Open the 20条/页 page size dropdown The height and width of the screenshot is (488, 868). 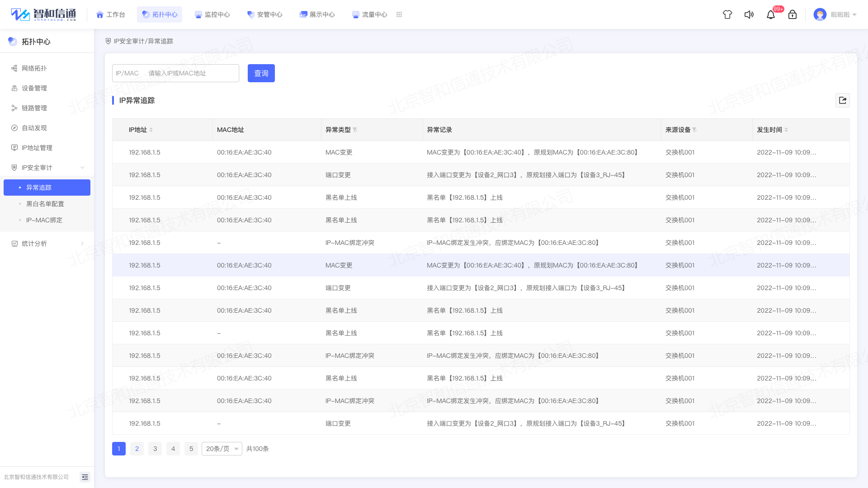tap(222, 449)
